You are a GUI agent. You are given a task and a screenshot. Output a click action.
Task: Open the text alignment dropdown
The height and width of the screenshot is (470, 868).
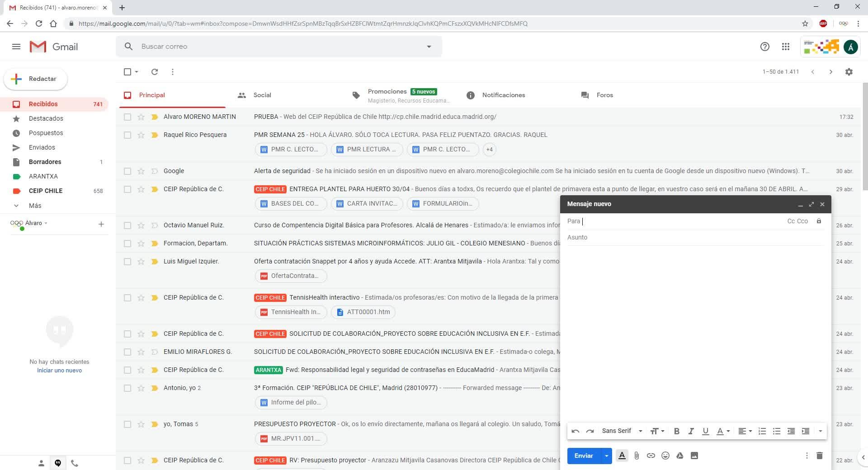click(745, 431)
